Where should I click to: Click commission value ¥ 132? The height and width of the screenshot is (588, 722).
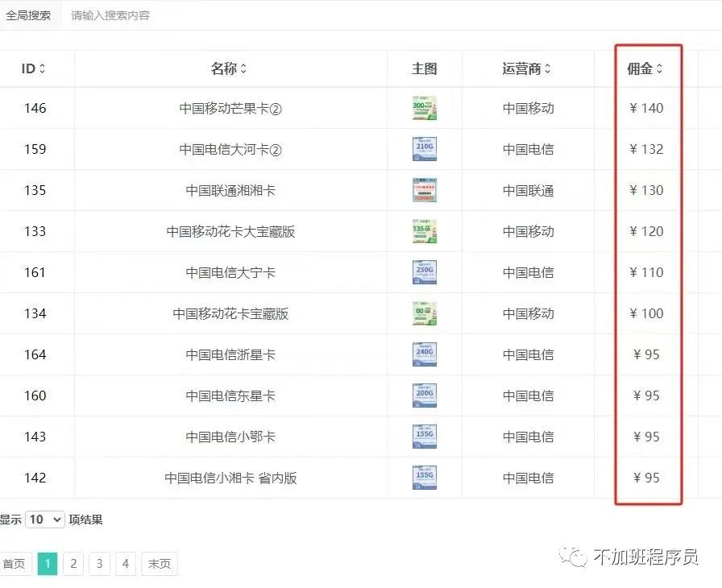point(646,149)
